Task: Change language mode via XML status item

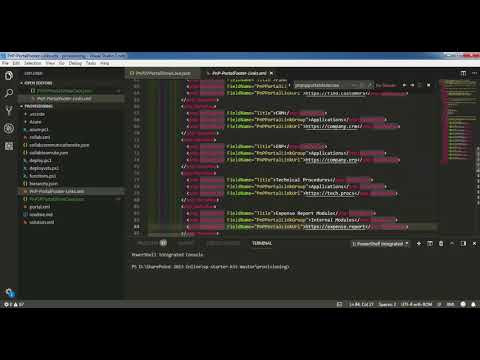Action: tap(450, 304)
